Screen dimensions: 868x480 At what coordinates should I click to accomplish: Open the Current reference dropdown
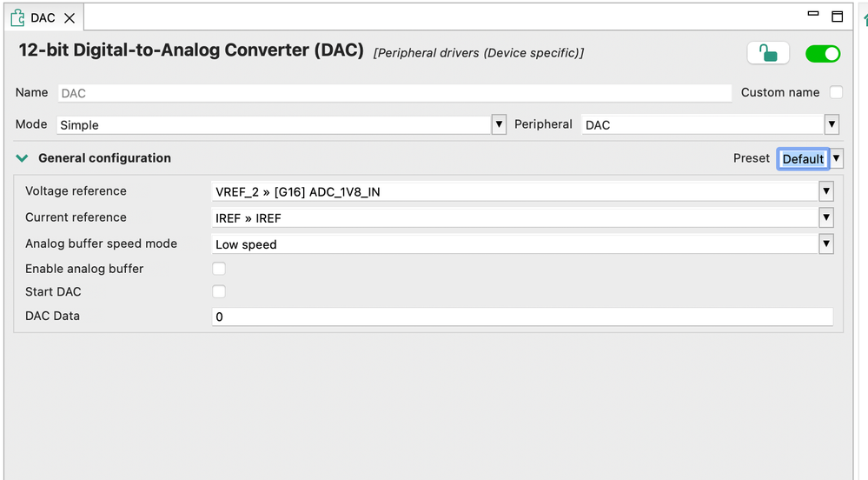825,217
